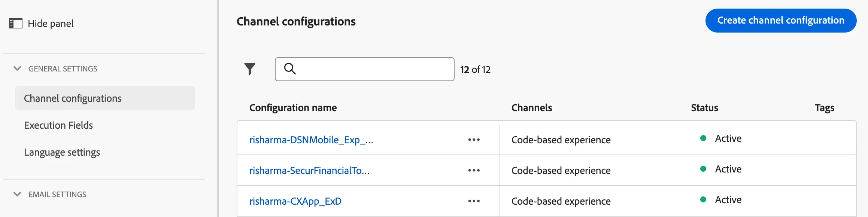
Task: Click the Configuration name column header
Action: pos(293,108)
